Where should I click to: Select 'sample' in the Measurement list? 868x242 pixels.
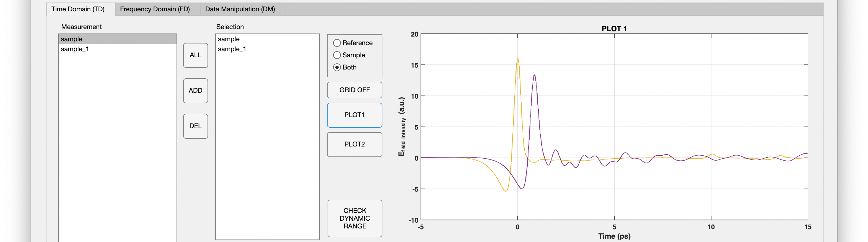pyautogui.click(x=117, y=39)
